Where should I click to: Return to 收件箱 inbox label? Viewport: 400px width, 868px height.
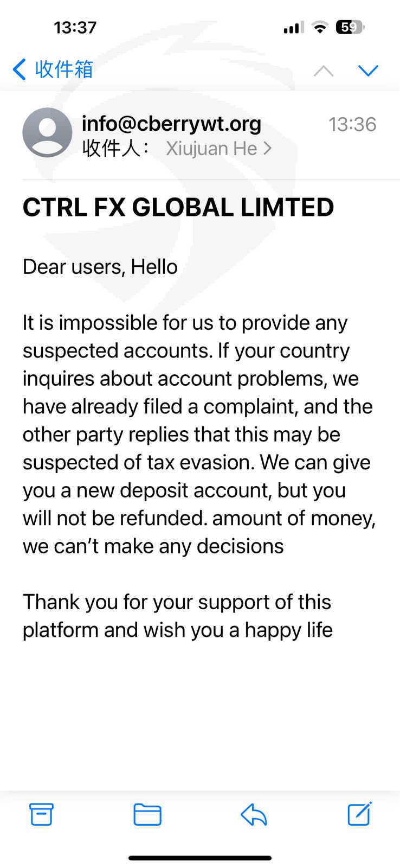click(64, 70)
